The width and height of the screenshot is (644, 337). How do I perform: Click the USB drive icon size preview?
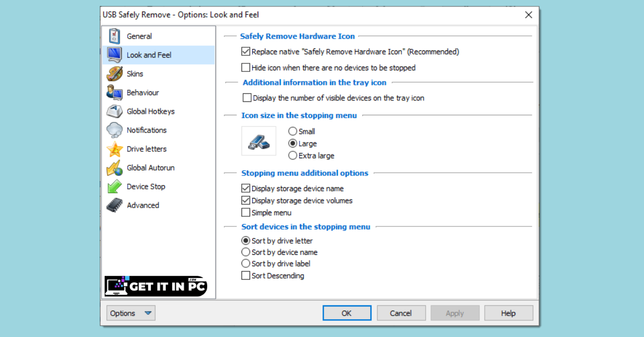[x=259, y=141]
